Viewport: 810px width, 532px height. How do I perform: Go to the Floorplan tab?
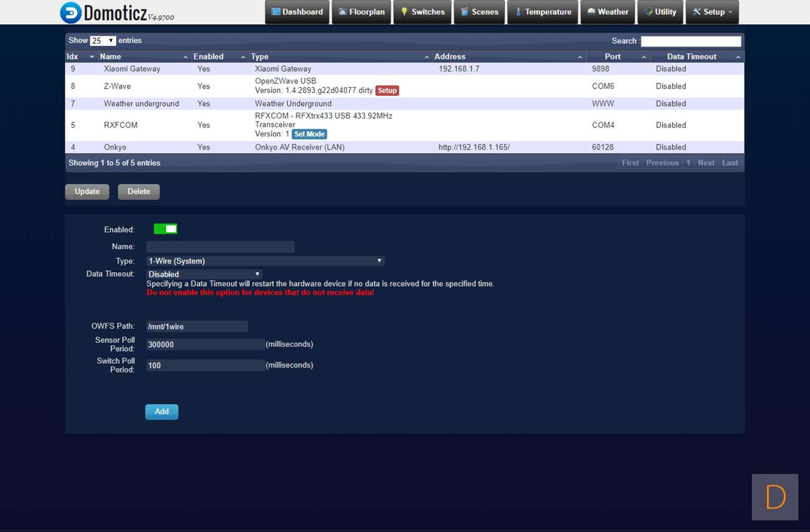361,12
